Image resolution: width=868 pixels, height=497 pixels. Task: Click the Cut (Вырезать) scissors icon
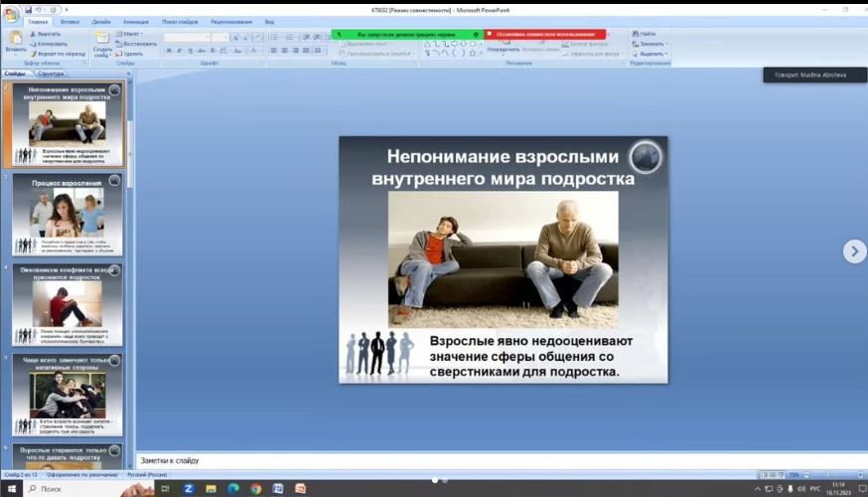click(x=33, y=34)
